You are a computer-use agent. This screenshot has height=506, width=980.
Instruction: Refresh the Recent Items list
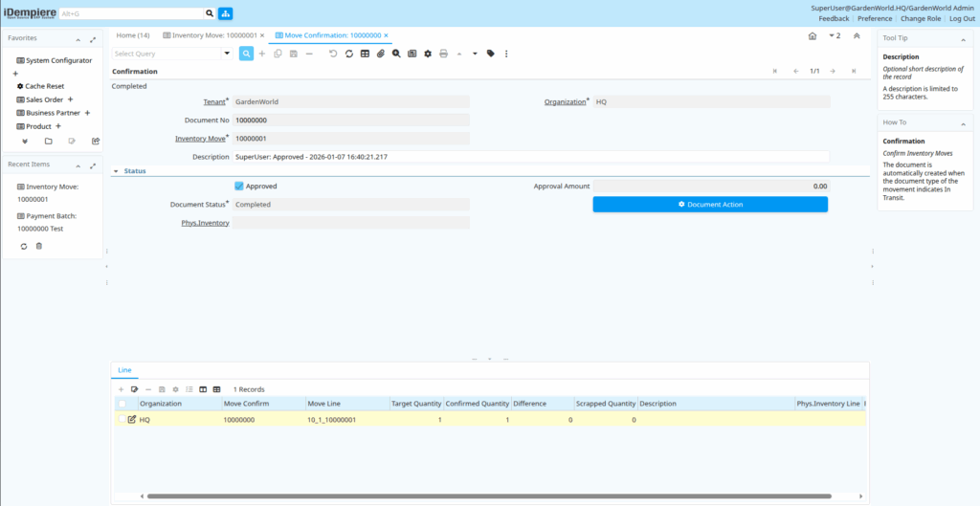[x=24, y=246]
